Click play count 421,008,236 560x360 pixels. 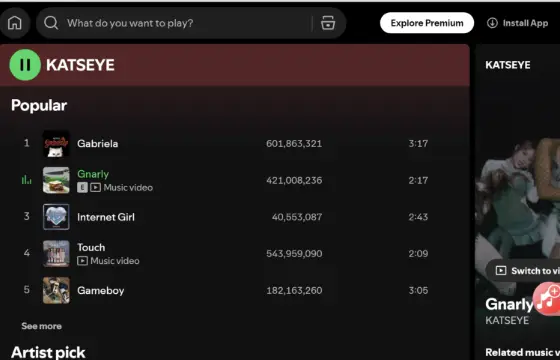tap(294, 180)
